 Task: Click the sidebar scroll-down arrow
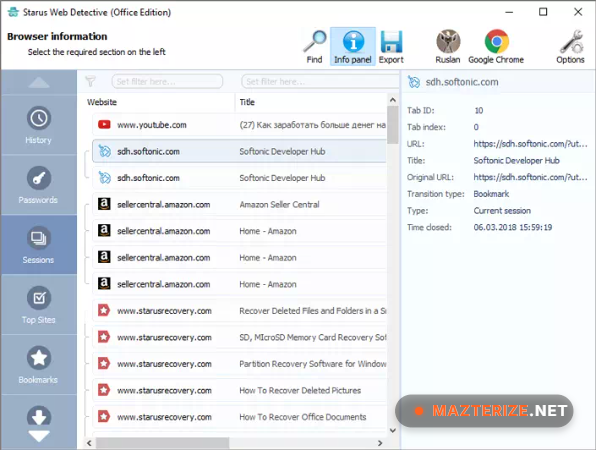(39, 436)
